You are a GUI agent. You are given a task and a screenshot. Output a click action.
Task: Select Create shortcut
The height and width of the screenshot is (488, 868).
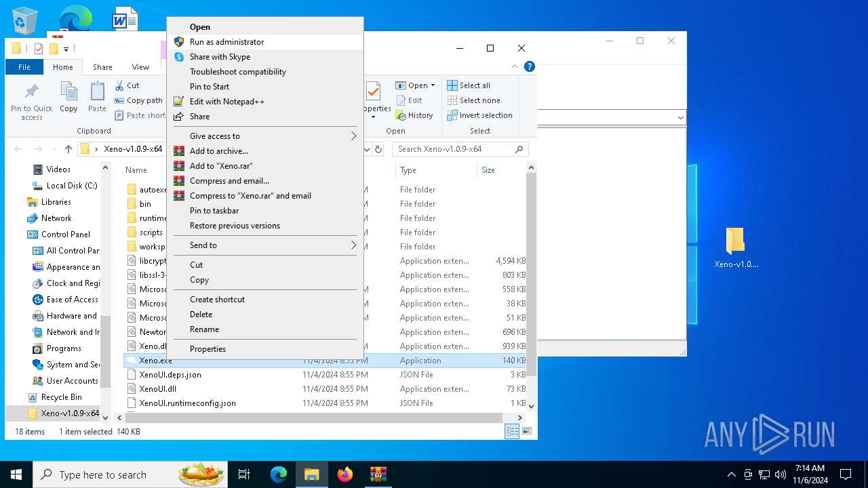(265, 300)
